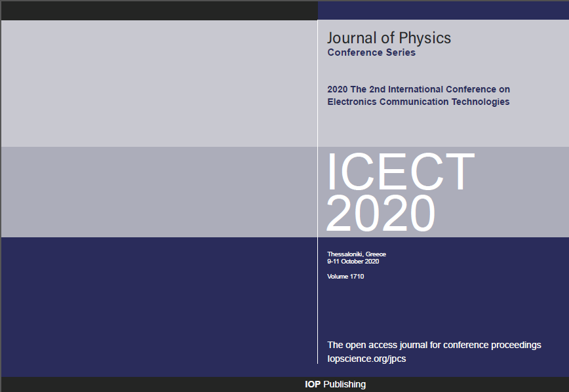Click 'IOP Publishing' footer text

336,384
